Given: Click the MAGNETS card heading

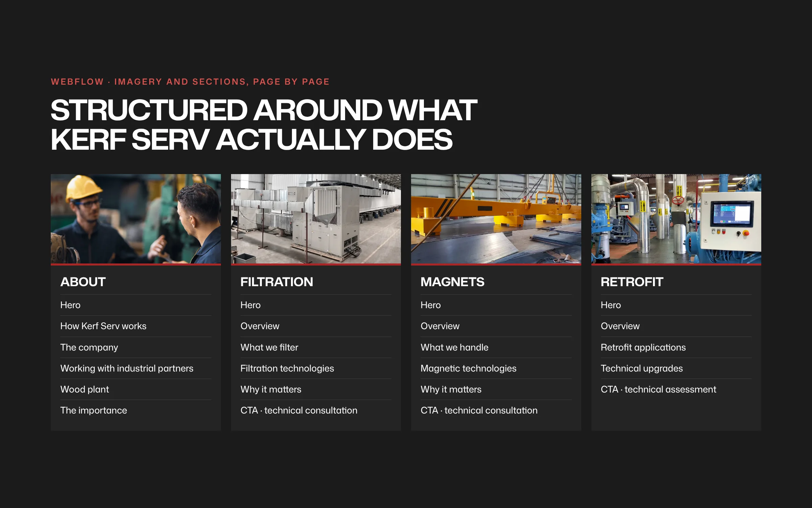Looking at the screenshot, I should (452, 282).
